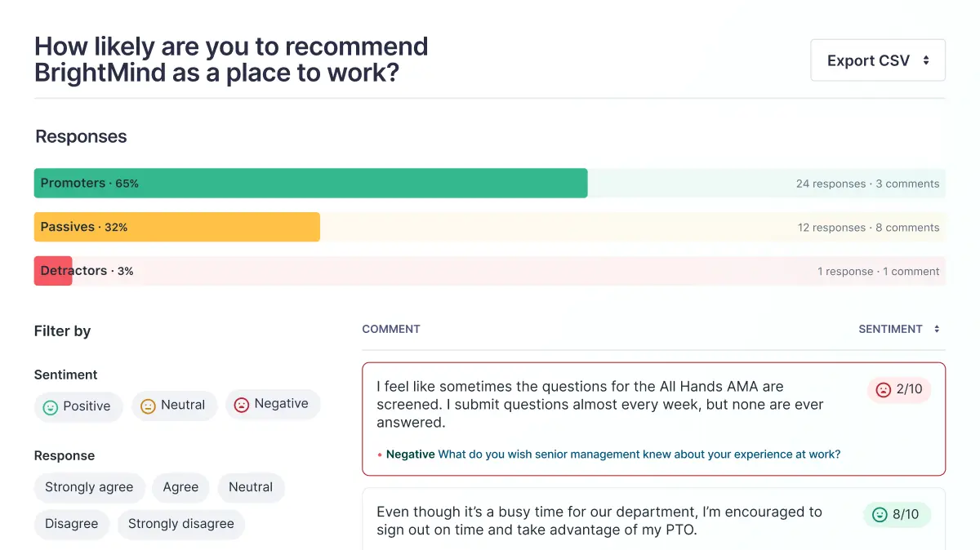Toggle the Strongly agree response filter

pyautogui.click(x=89, y=487)
